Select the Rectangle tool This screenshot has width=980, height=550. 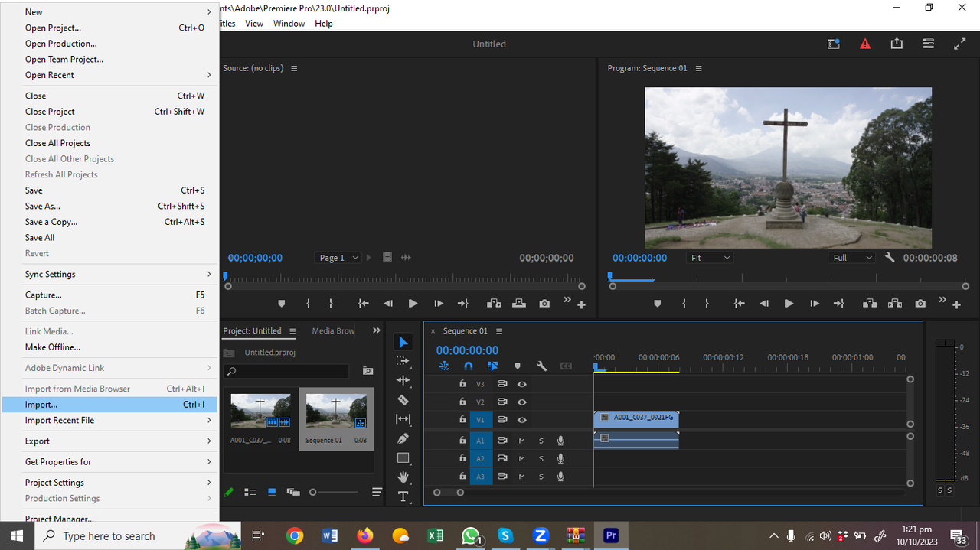click(x=403, y=457)
